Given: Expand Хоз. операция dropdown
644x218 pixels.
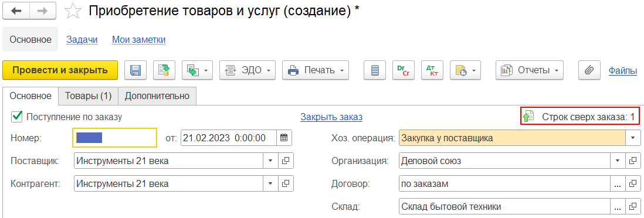Looking at the screenshot, I should pyautogui.click(x=632, y=138).
